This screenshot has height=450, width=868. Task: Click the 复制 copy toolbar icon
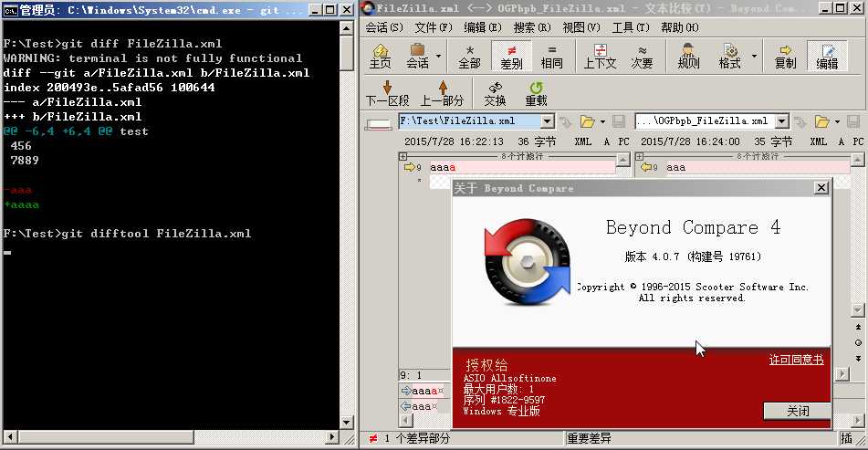(x=785, y=56)
